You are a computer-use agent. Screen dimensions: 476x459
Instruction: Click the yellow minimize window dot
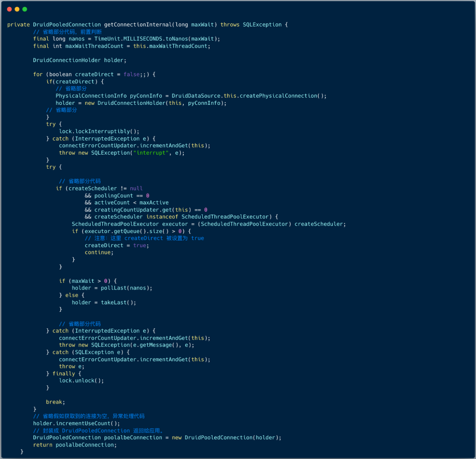coord(17,9)
